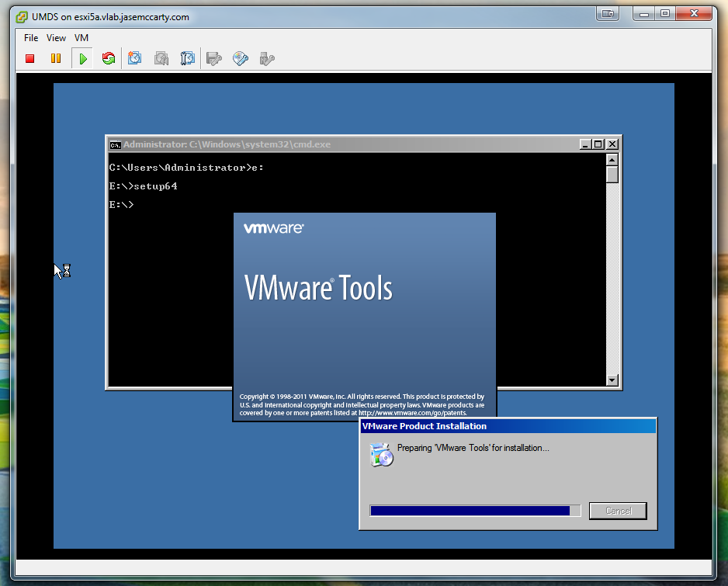The image size is (728, 586).
Task: Maximize the cmd.exe window
Action: coord(598,144)
